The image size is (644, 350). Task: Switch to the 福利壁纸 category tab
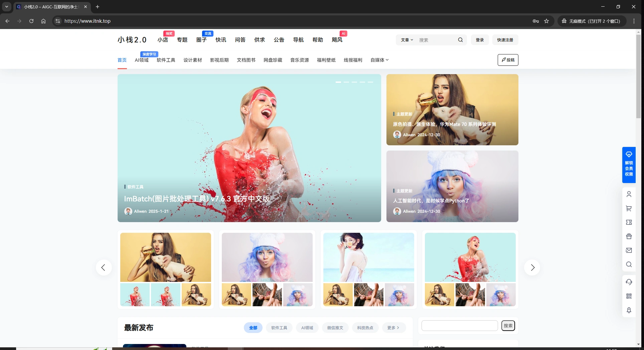pyautogui.click(x=326, y=60)
